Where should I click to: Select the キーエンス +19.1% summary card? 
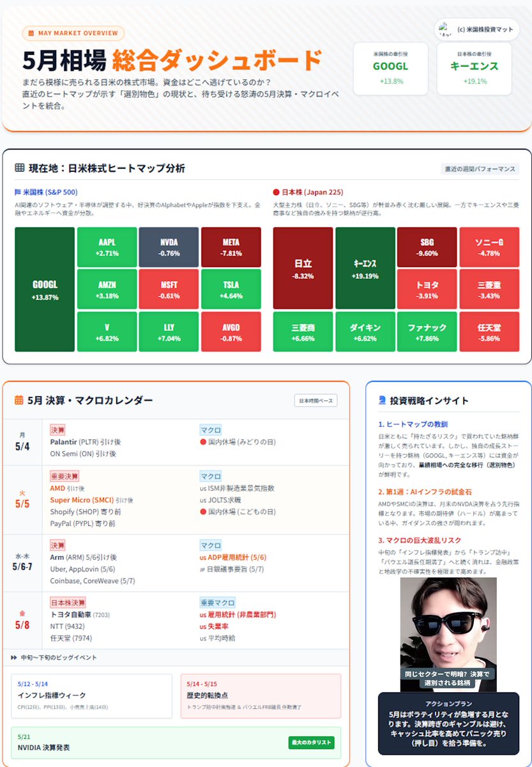click(474, 68)
